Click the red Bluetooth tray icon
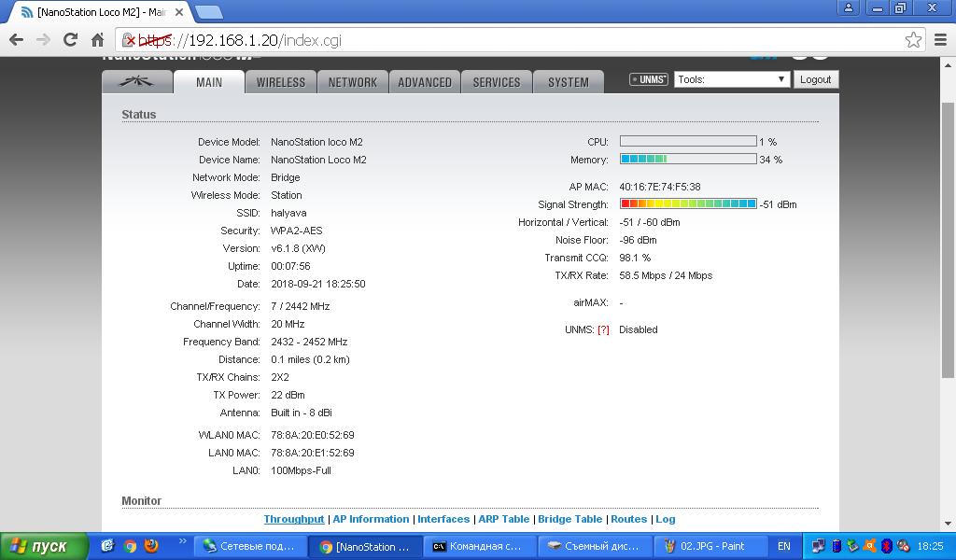 click(887, 546)
